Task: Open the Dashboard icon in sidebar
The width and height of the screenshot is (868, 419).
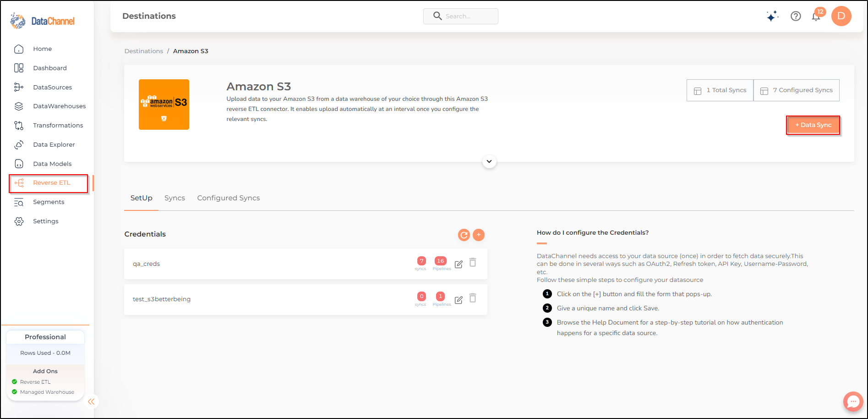Action: click(19, 68)
